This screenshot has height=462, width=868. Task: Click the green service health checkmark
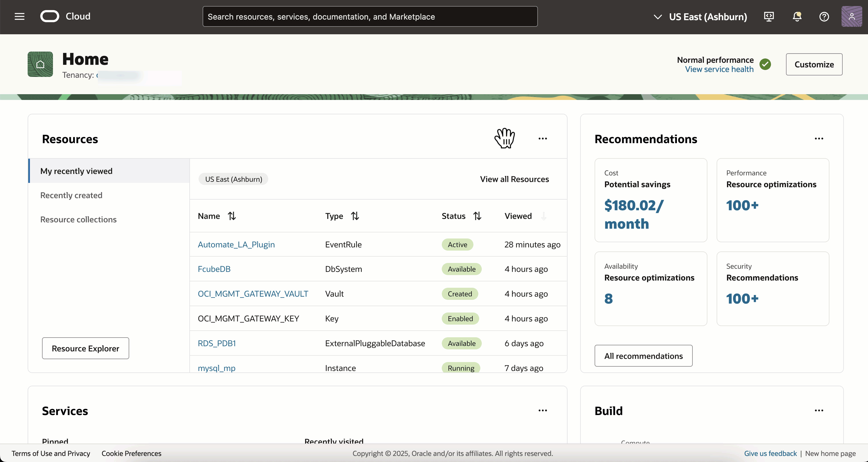(765, 65)
